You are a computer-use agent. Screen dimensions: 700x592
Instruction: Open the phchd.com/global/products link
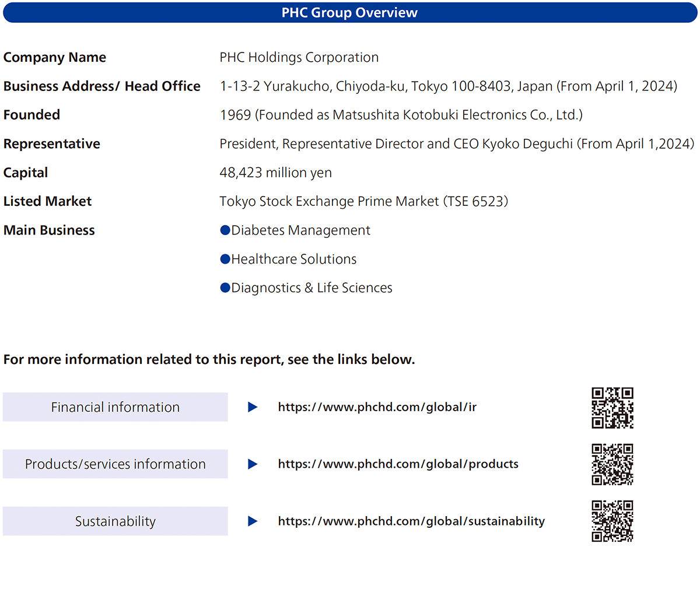[398, 464]
